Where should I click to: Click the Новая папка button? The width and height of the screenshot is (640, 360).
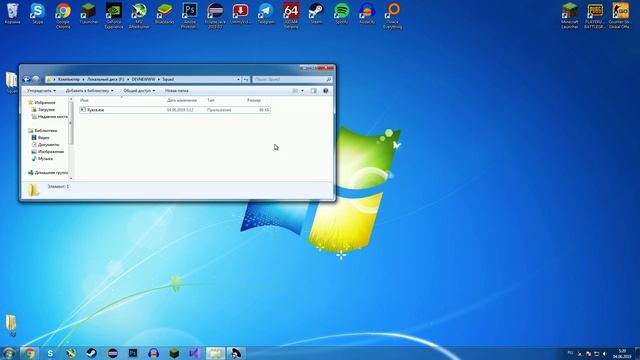177,91
